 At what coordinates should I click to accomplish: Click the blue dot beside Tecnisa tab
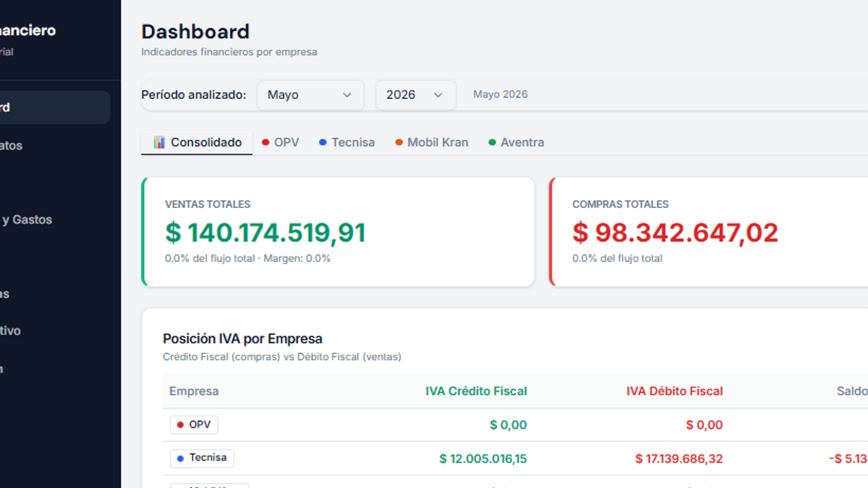(323, 142)
